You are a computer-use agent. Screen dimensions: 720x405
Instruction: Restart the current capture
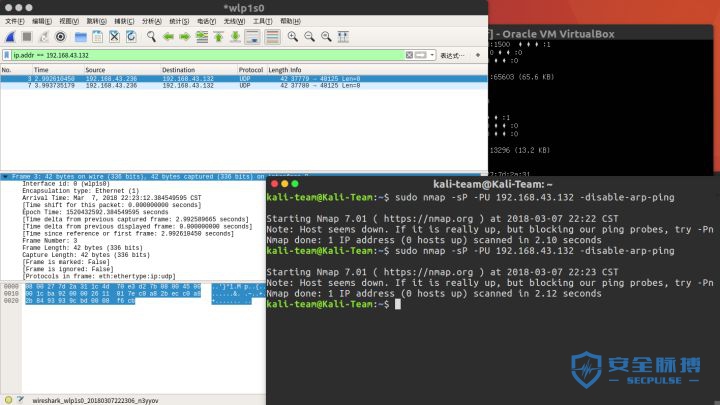[44, 37]
